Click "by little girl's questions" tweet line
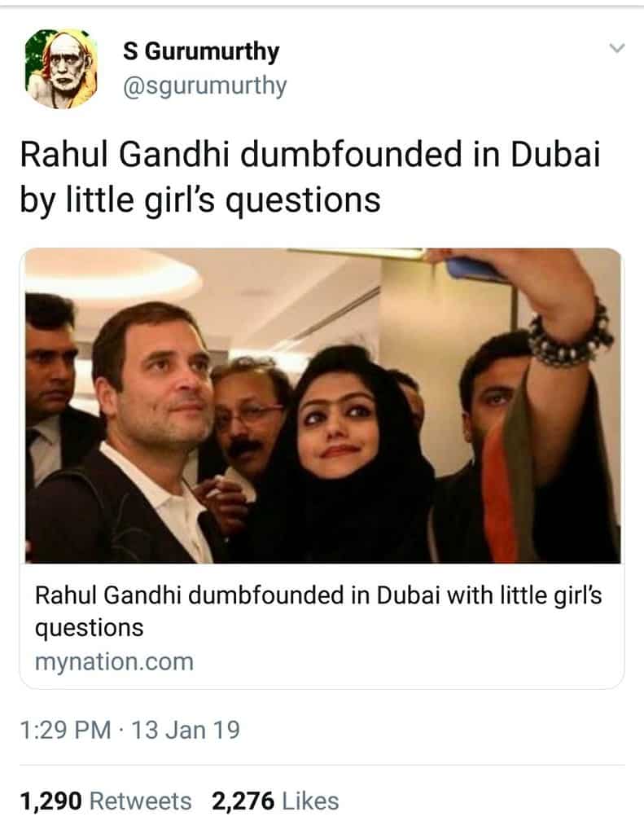Image resolution: width=644 pixels, height=834 pixels. (200, 198)
